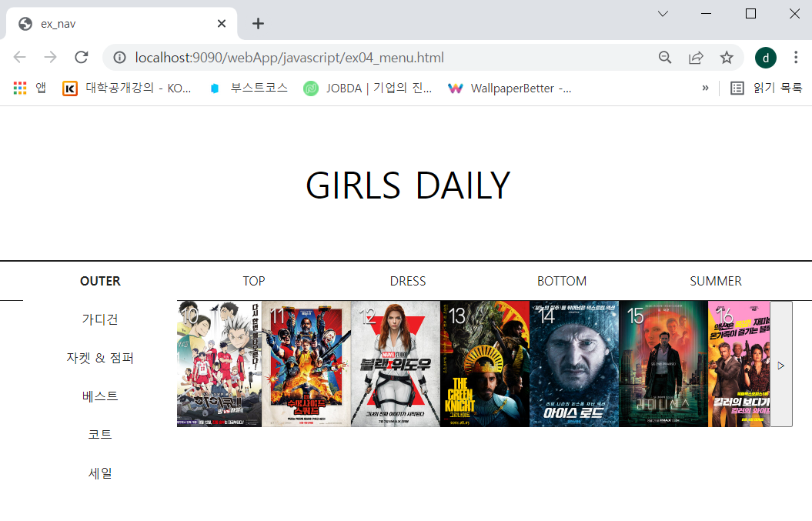The height and width of the screenshot is (521, 812).
Task: Bookmark this page with the star
Action: click(727, 58)
